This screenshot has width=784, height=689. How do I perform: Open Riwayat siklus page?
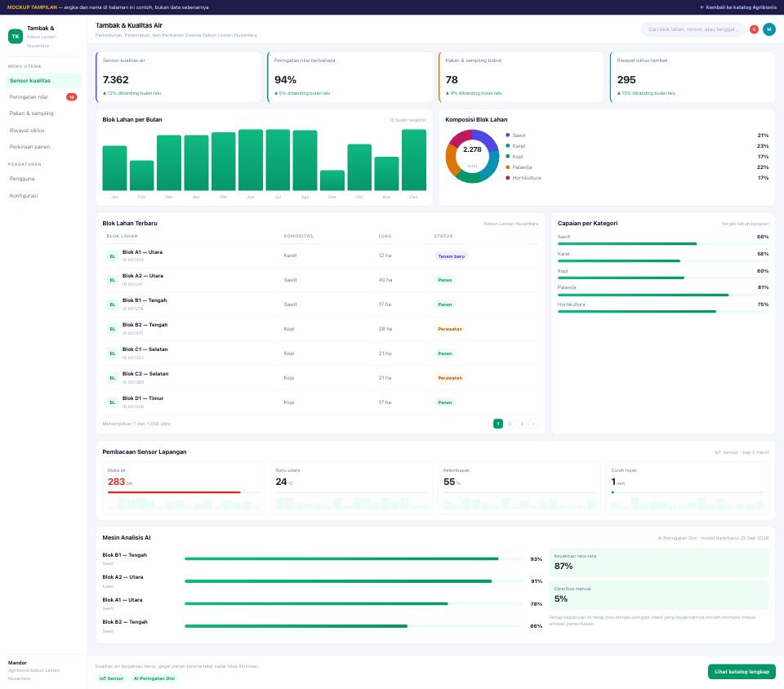pyautogui.click(x=43, y=131)
